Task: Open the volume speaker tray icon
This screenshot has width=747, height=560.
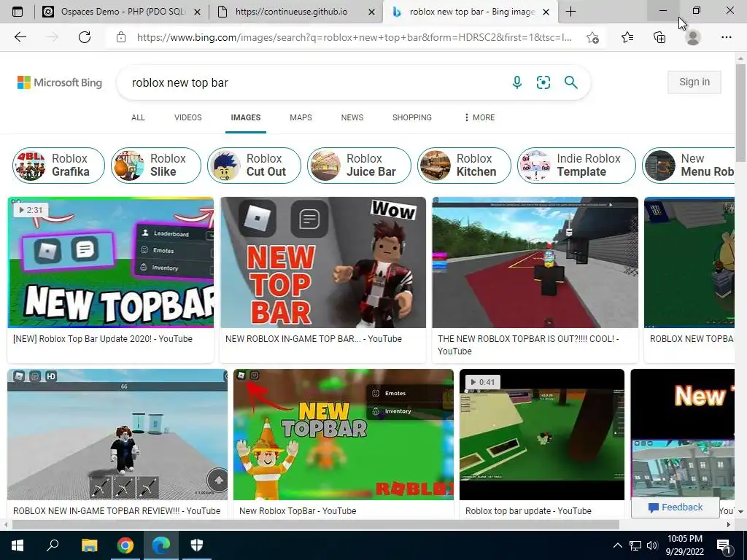Action: 652,545
